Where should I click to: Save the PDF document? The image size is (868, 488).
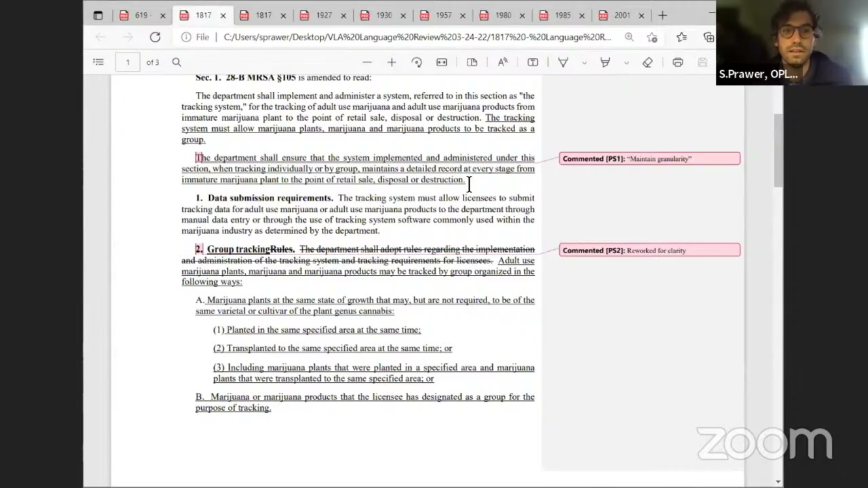coord(703,62)
